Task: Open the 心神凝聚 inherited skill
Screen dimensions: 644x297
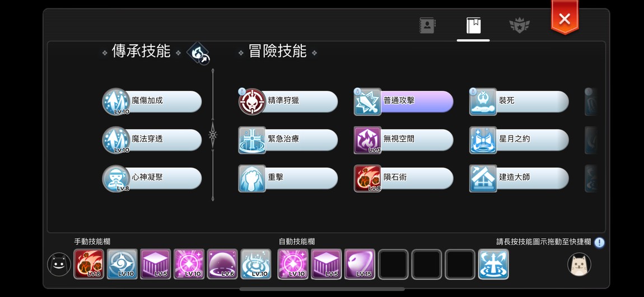Action: (x=152, y=178)
